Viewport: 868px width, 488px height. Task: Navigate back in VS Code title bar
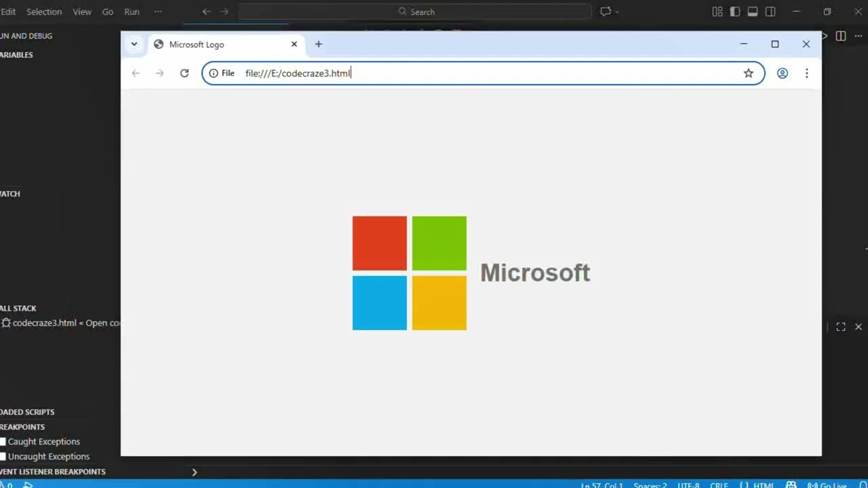point(206,12)
